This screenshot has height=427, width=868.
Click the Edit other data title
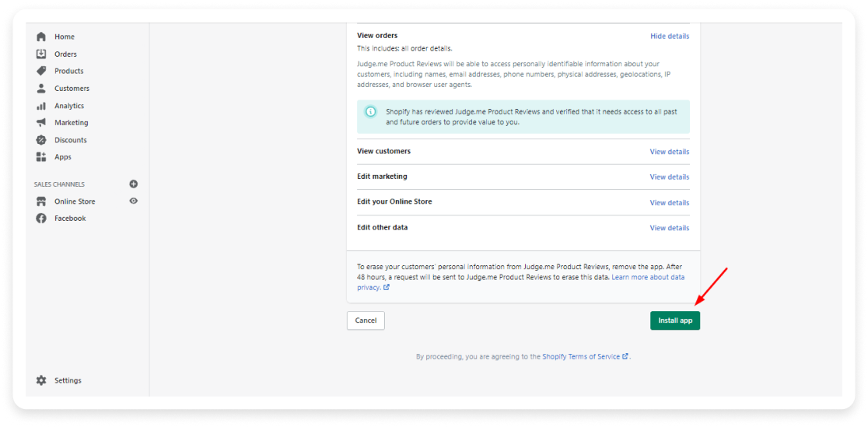(x=383, y=227)
